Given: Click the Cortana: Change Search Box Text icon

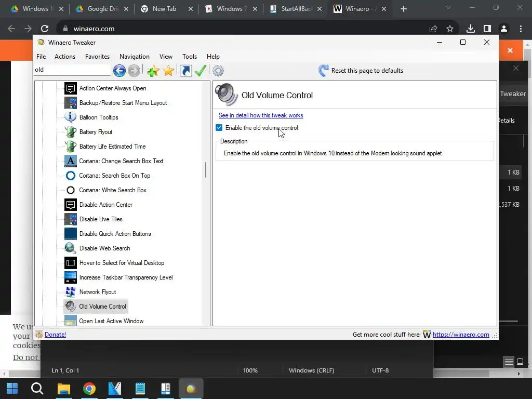Looking at the screenshot, I should 71,161.
